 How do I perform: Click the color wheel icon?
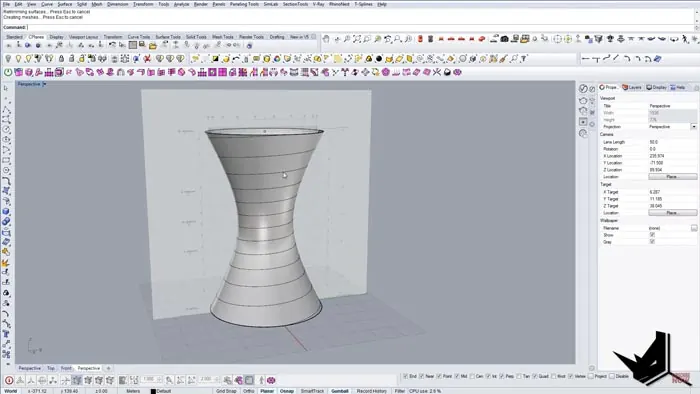[x=277, y=58]
